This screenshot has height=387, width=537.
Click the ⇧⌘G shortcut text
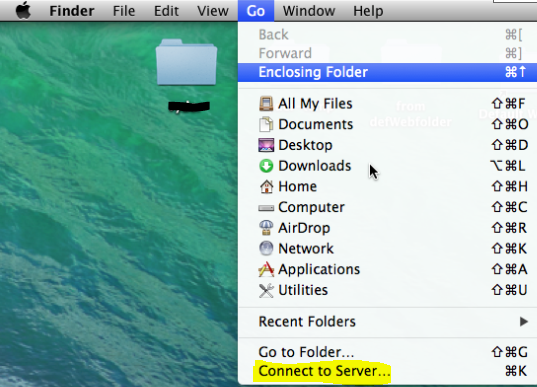tap(510, 352)
